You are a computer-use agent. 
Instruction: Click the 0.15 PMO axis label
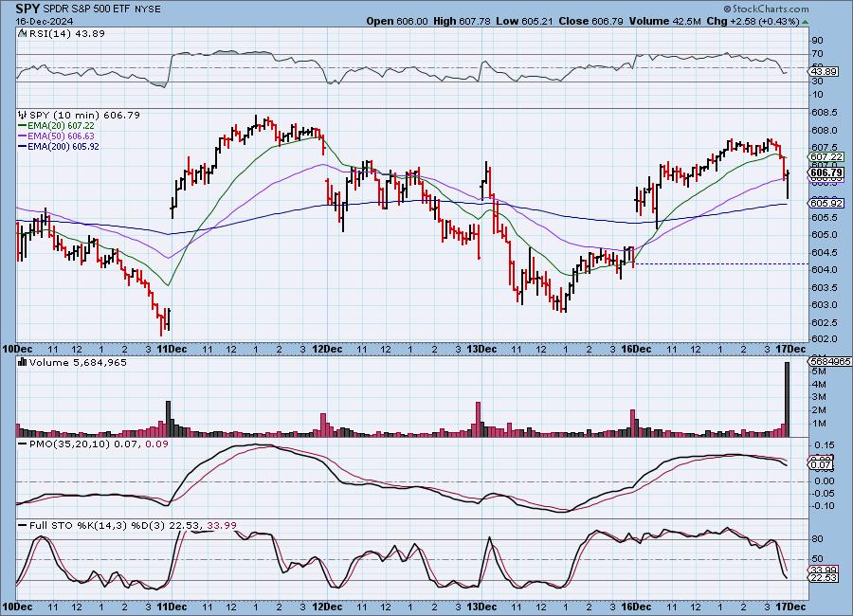tap(825, 445)
